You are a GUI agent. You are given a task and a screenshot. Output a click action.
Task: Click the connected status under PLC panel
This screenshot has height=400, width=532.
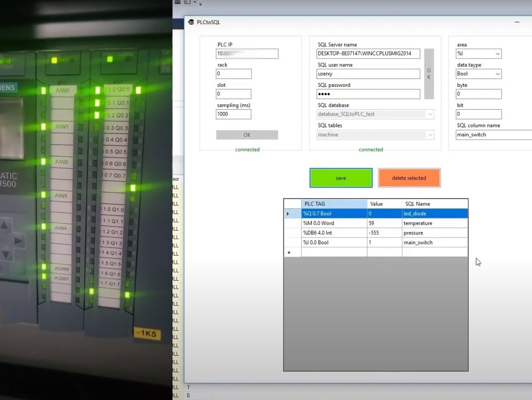pyautogui.click(x=247, y=150)
